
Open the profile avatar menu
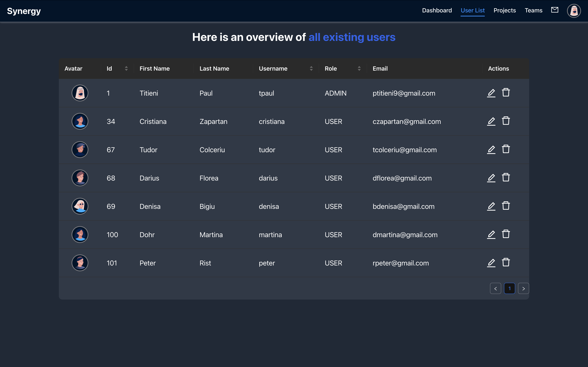click(573, 10)
